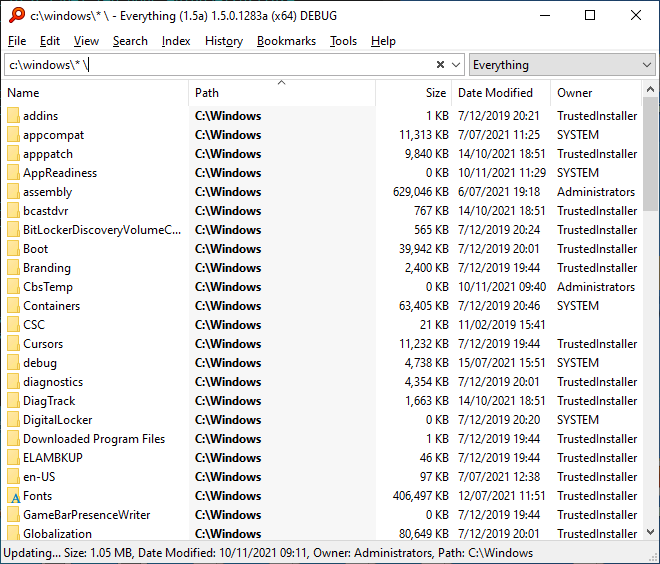
Task: Click date 11/02/2019 15:41 in CSC row
Action: [502, 325]
